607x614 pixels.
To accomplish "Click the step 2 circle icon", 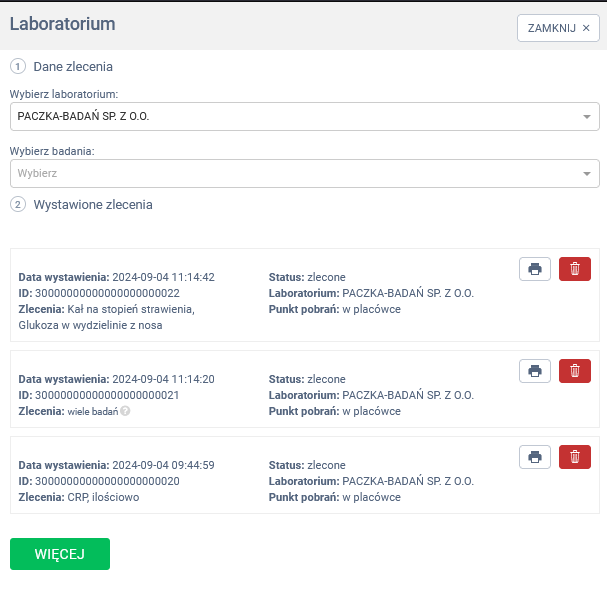I will click(17, 204).
